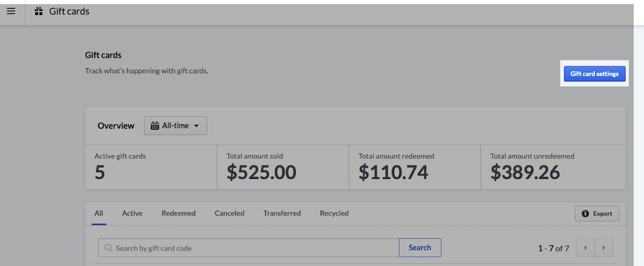Click the gift box icon in header
This screenshot has height=266, width=644.
(x=39, y=11)
